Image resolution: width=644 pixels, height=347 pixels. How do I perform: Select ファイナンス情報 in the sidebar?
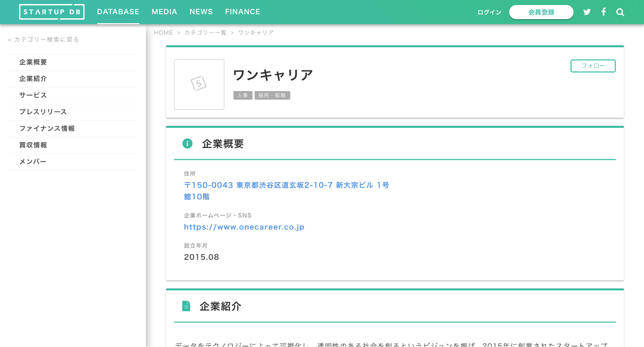tap(73, 129)
